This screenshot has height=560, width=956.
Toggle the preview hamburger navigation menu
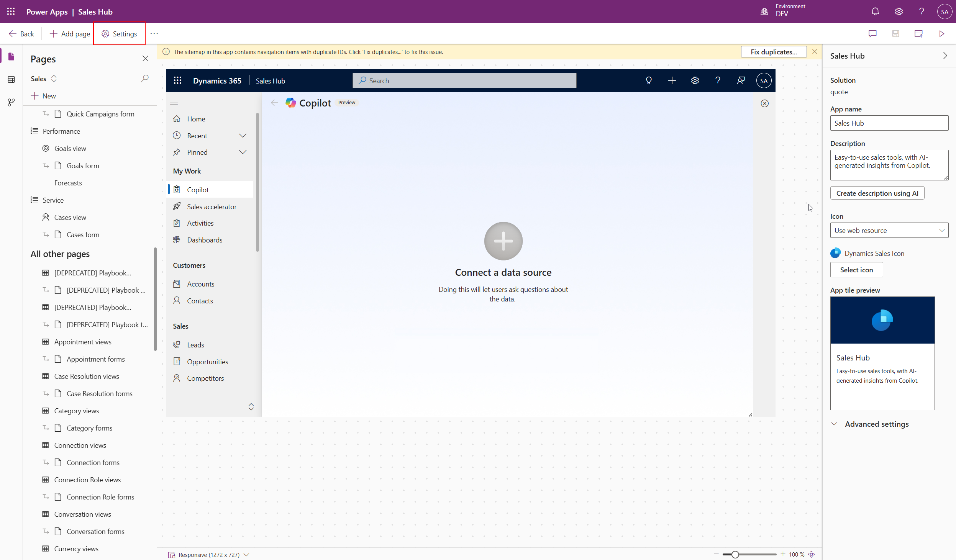pyautogui.click(x=174, y=103)
